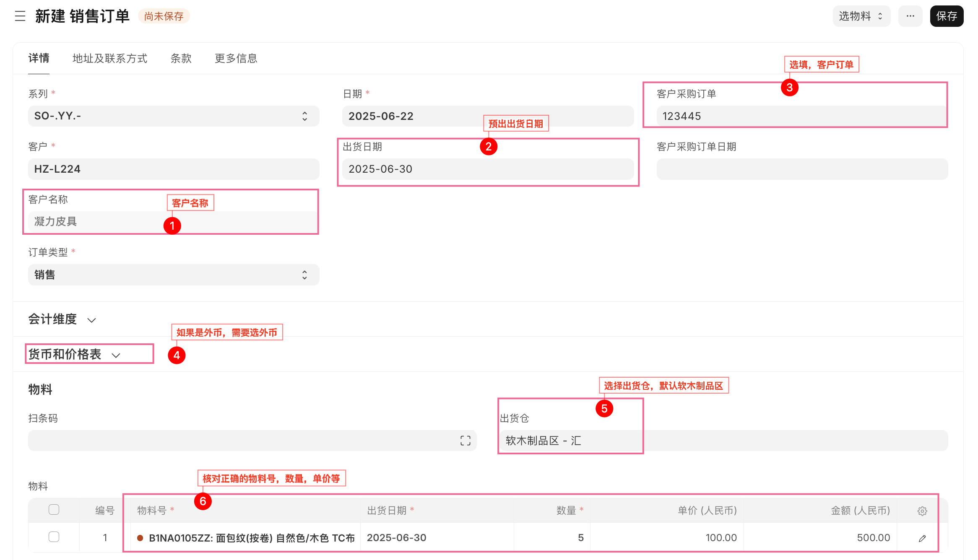The width and height of the screenshot is (978, 560).
Task: Open the hamburger sidebar menu icon
Action: pos(20,16)
